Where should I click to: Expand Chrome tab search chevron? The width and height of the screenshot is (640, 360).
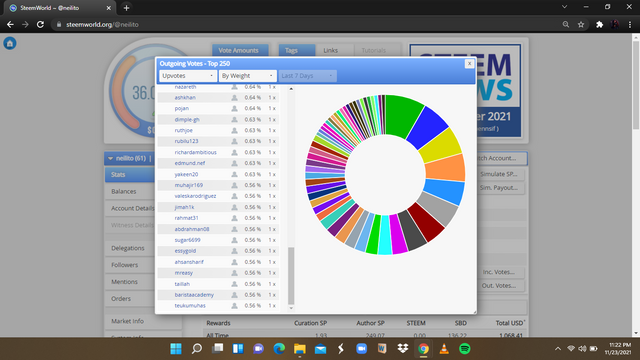click(564, 7)
